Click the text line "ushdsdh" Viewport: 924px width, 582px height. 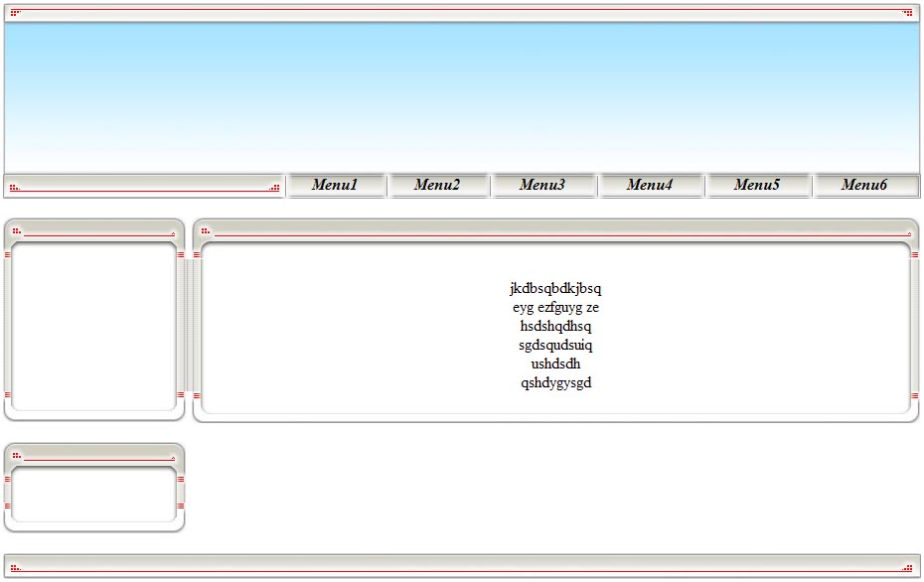pos(555,364)
